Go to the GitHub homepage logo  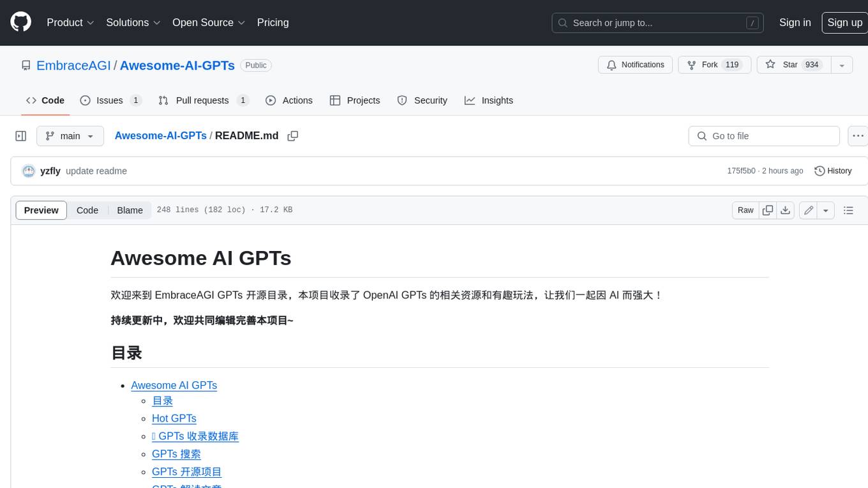tap(20, 22)
